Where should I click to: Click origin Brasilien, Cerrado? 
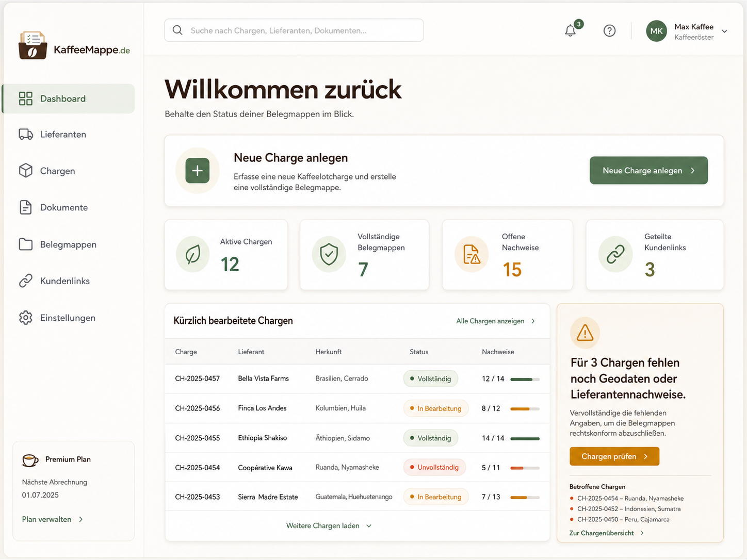point(342,378)
